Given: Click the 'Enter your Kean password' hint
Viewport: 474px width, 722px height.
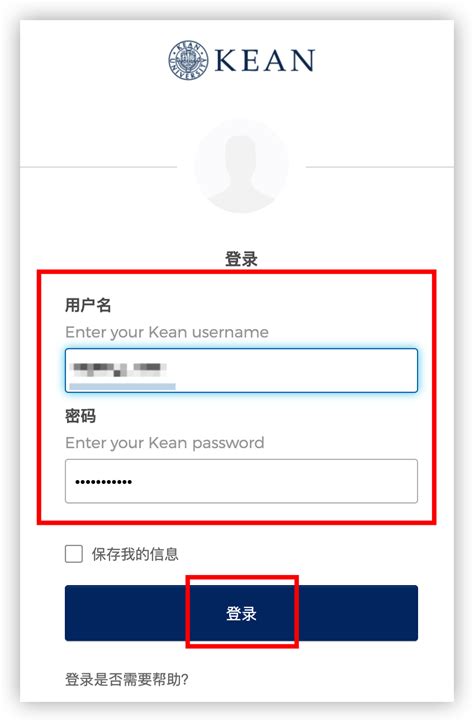Looking at the screenshot, I should point(165,443).
